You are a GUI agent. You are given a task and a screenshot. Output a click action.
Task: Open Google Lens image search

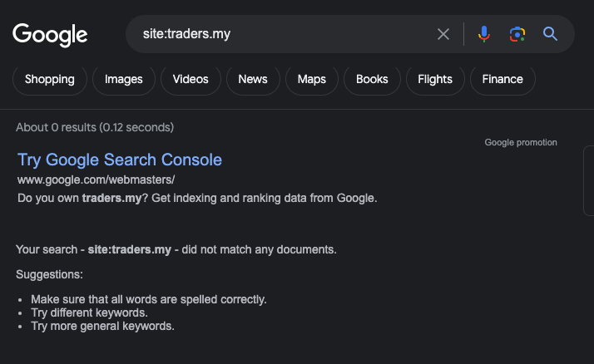(517, 34)
